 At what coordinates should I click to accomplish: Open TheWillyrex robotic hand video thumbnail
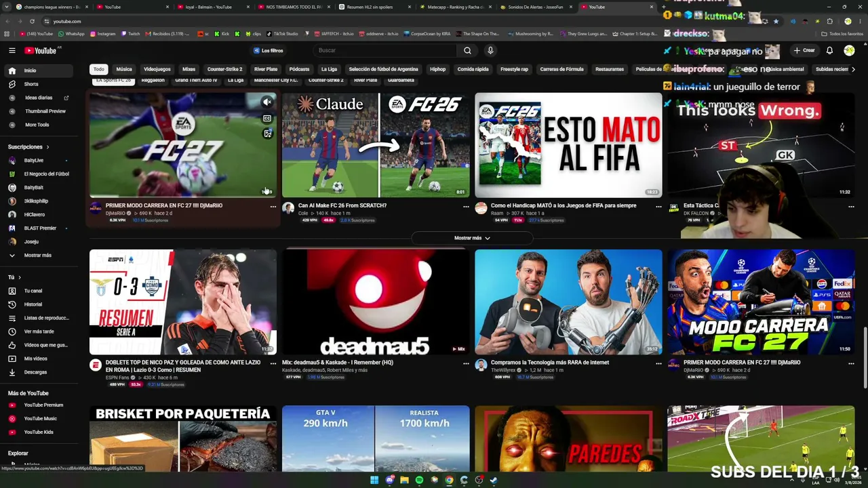568,302
